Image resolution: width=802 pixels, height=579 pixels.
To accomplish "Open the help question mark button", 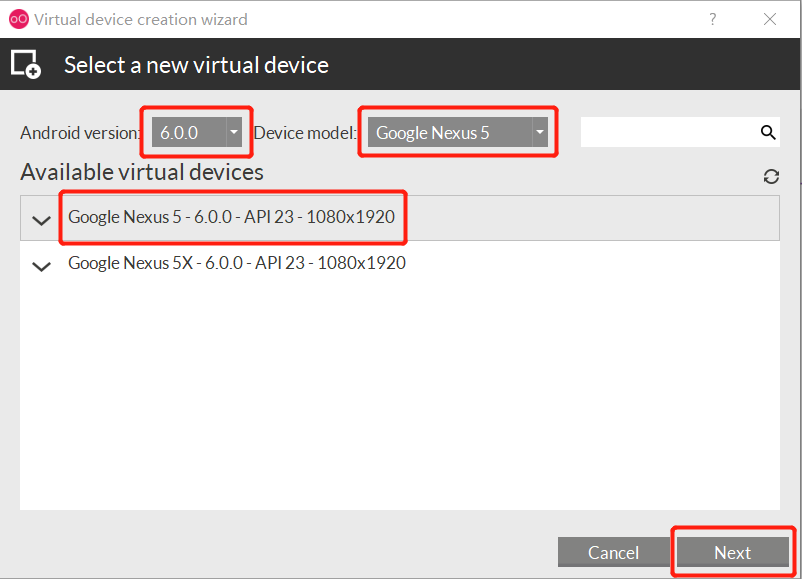I will 712,19.
